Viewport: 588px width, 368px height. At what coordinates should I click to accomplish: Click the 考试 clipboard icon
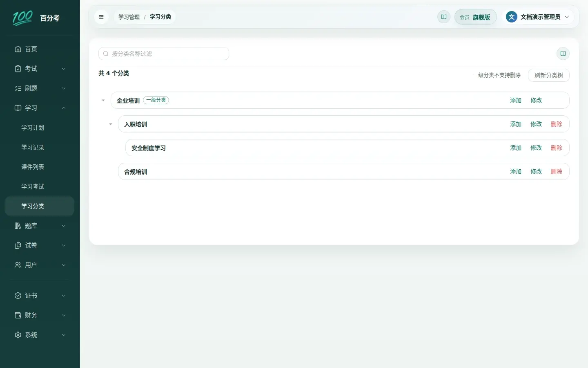[x=18, y=69]
